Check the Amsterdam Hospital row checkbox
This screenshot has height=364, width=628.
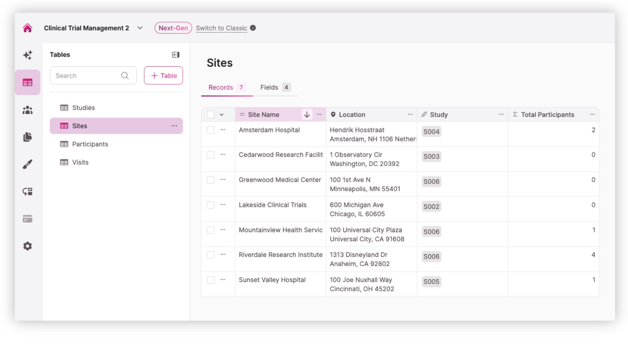tap(211, 130)
